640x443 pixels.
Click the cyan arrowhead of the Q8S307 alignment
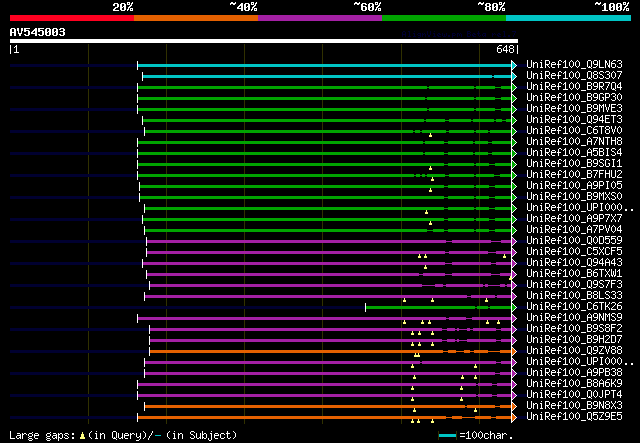[514, 76]
